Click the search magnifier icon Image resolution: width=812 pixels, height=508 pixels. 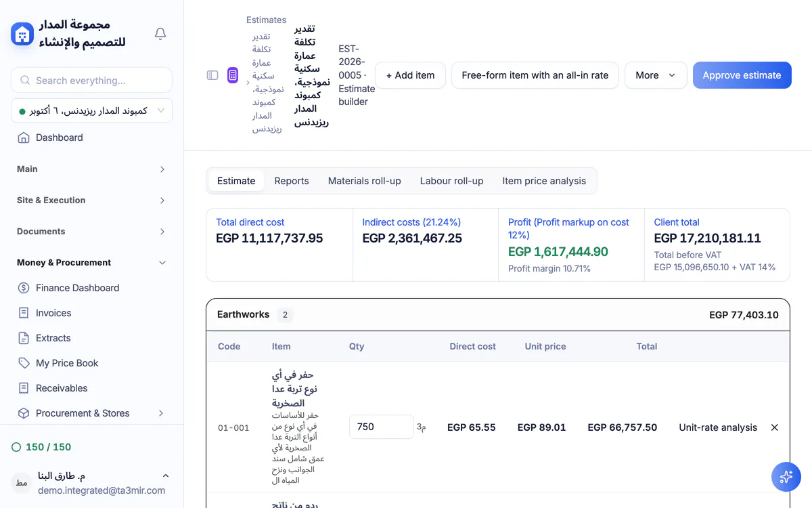click(25, 81)
